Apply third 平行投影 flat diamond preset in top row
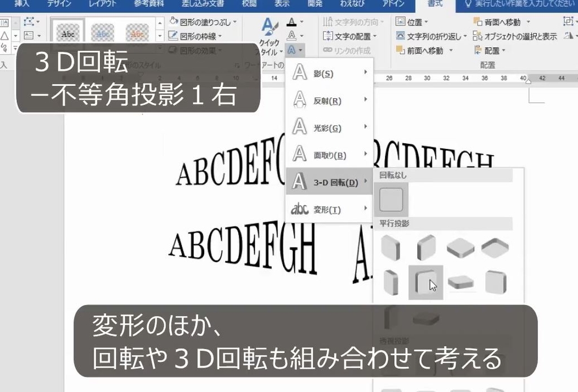578x392 pixels. (461, 248)
